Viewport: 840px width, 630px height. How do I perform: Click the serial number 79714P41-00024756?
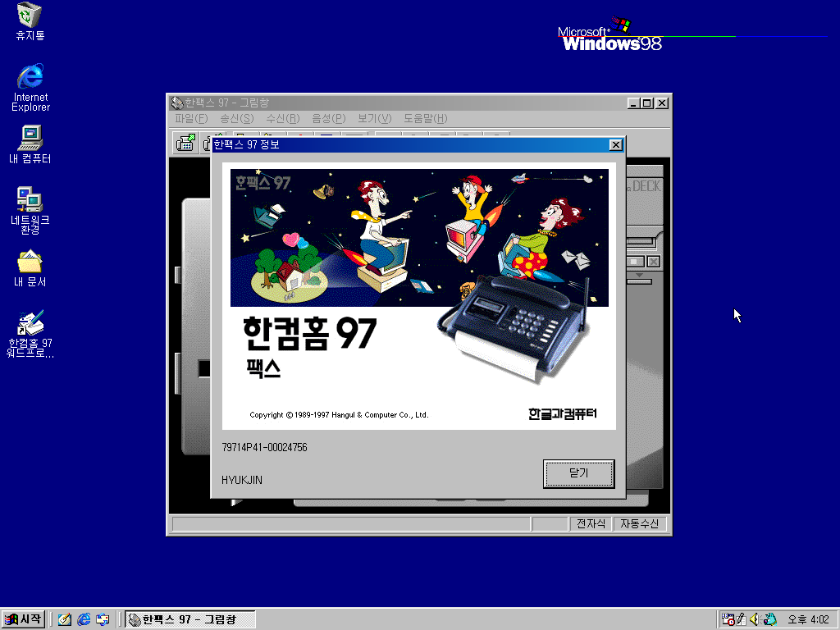click(x=265, y=447)
